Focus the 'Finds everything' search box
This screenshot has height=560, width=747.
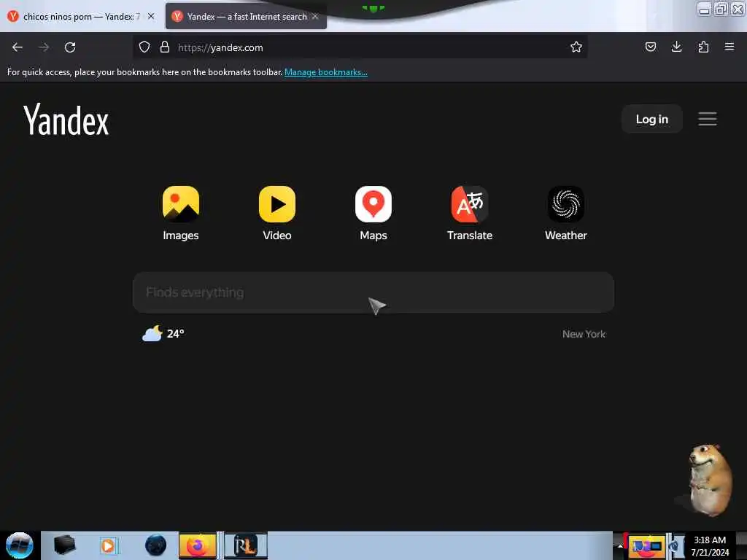(373, 292)
